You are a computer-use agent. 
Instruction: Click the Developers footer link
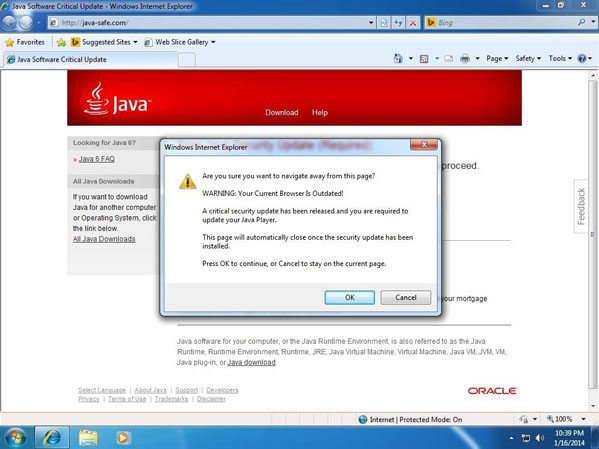coord(222,390)
